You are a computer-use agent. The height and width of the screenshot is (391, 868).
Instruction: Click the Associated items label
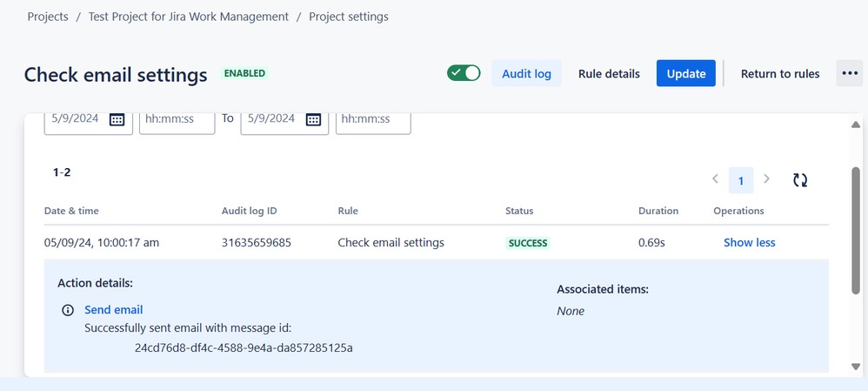(x=602, y=289)
